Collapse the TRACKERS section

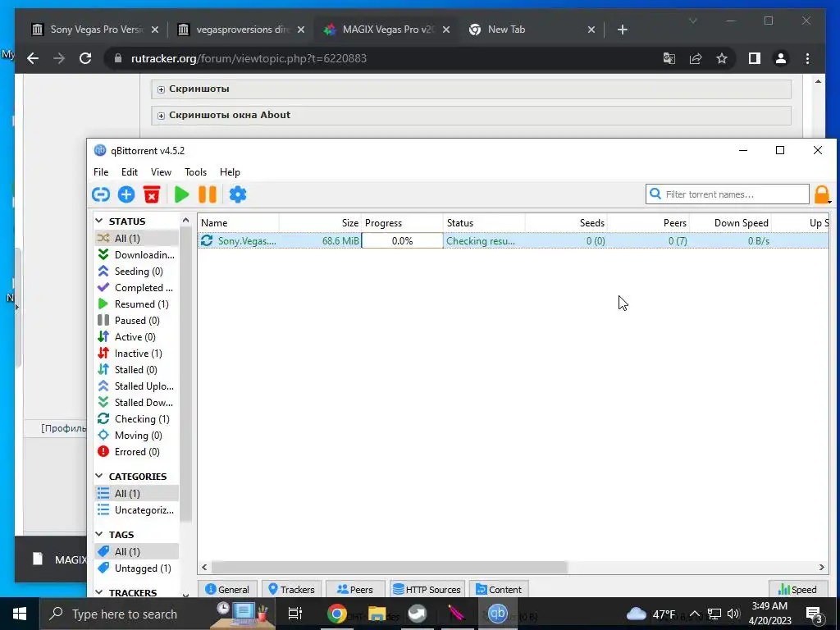tap(99, 592)
